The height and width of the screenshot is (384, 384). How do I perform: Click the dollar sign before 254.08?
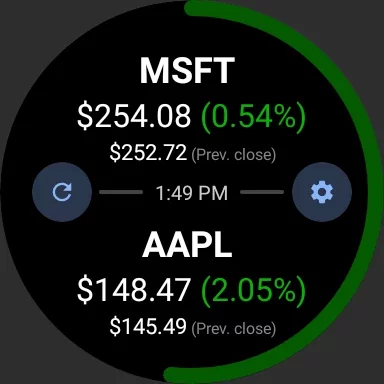click(84, 116)
